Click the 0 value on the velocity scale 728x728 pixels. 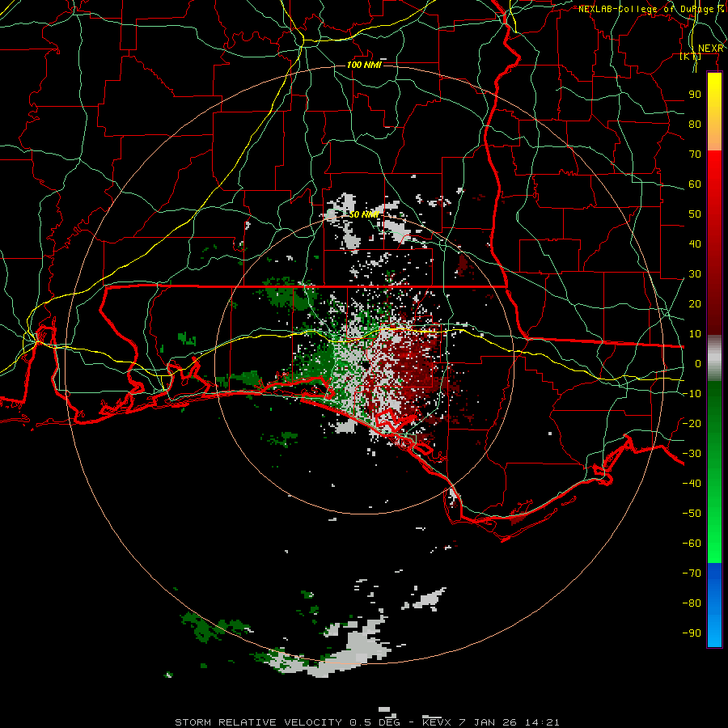(698, 364)
